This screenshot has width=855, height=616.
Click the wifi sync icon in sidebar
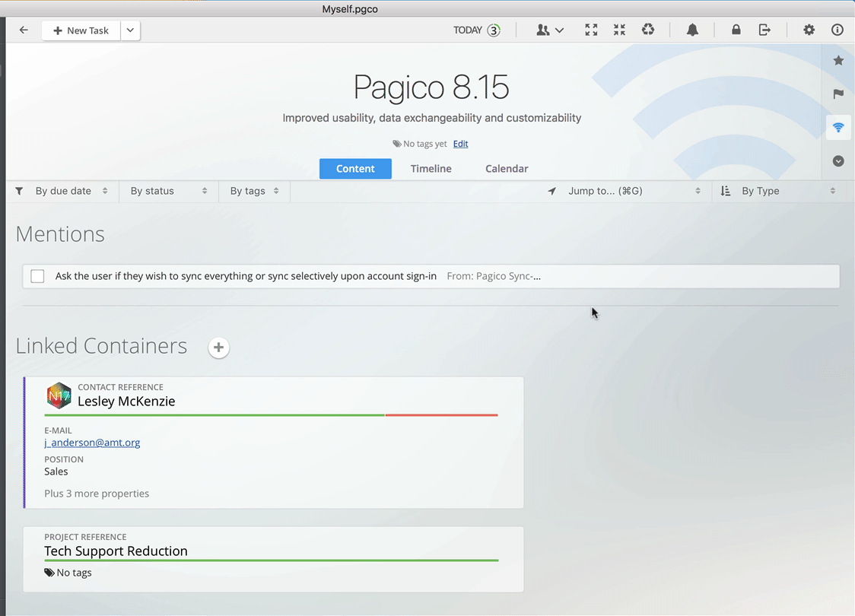[x=838, y=128]
